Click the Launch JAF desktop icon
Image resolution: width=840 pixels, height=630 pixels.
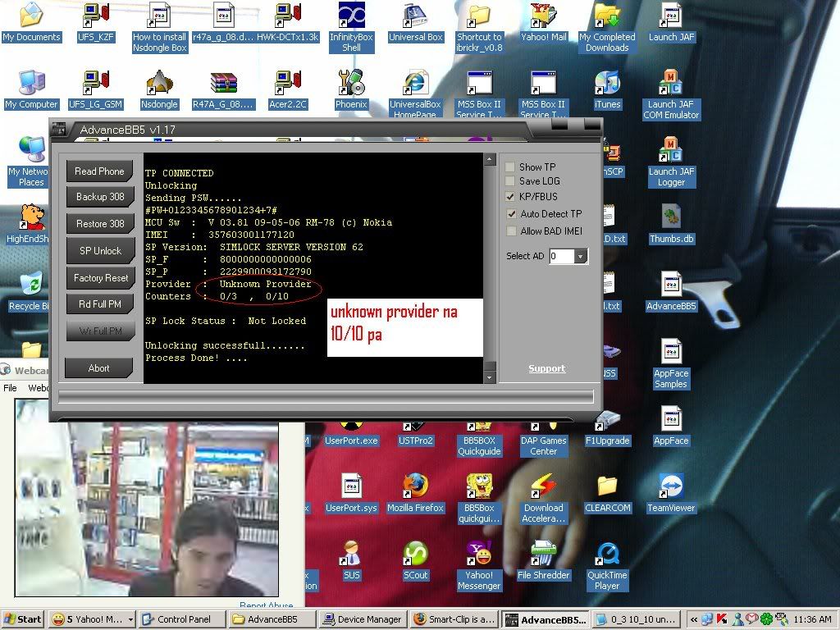[671, 22]
